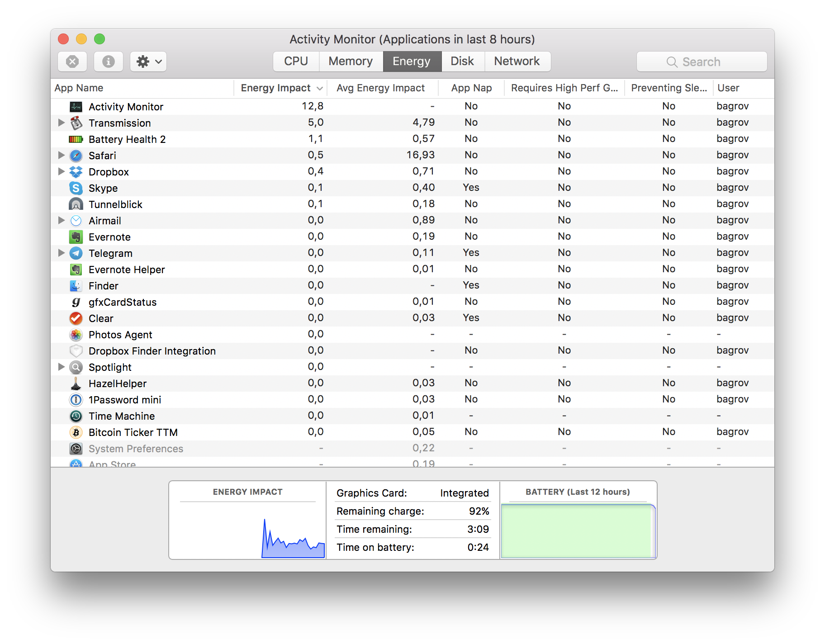Click Transmission's 4,79 average energy value
This screenshot has height=644, width=825.
424,123
